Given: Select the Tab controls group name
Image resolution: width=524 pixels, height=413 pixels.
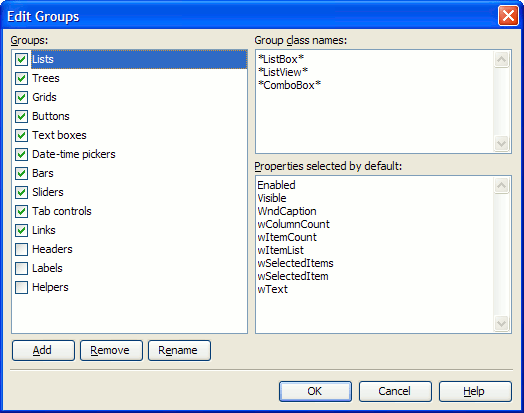Looking at the screenshot, I should click(62, 211).
